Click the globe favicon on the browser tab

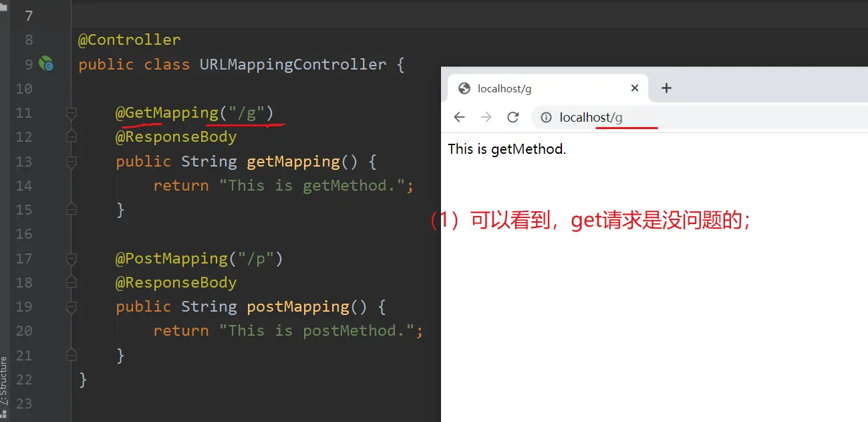tap(464, 88)
